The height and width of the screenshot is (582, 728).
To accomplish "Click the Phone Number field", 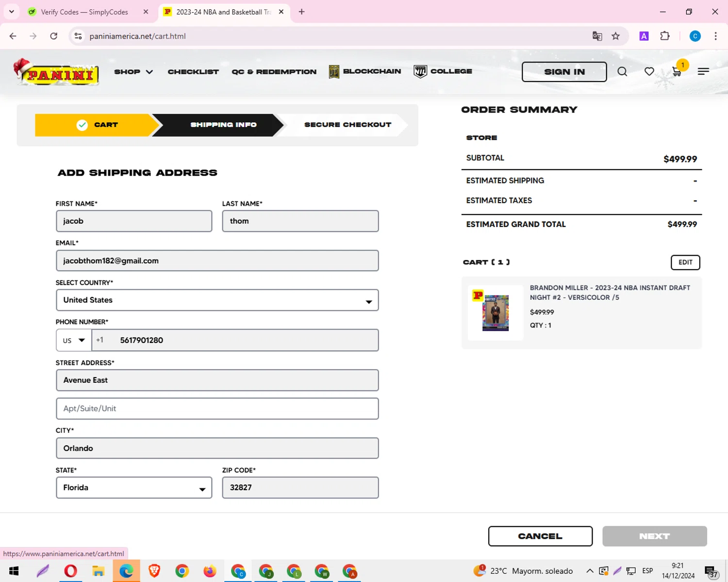I will (235, 340).
